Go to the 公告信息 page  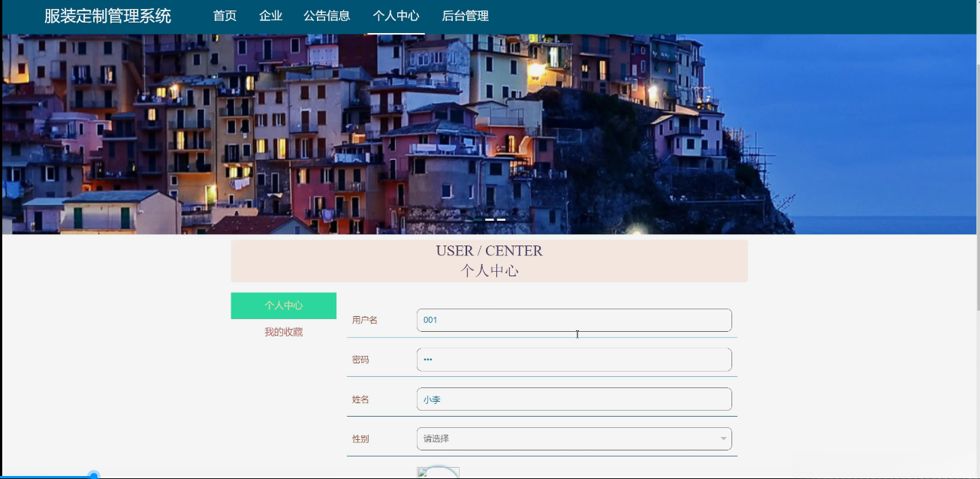pos(326,15)
